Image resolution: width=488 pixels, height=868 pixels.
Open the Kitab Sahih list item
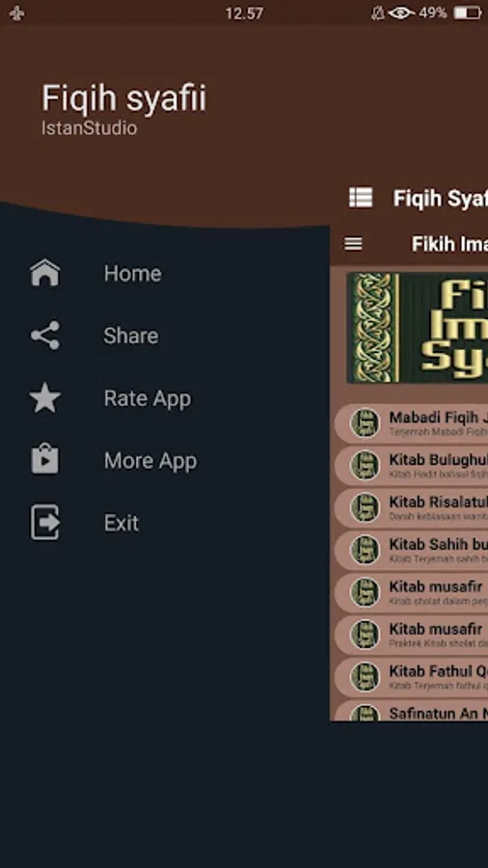tap(411, 550)
